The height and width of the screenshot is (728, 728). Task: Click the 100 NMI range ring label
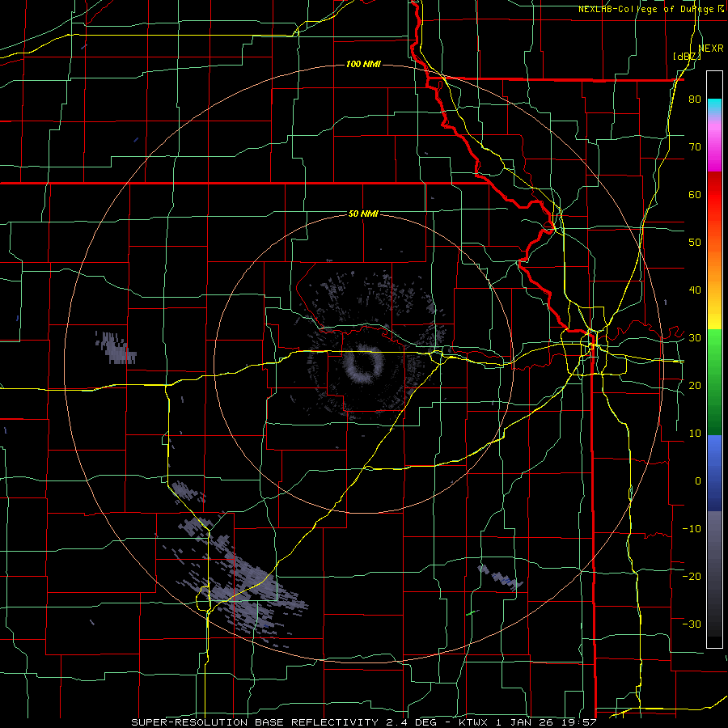tap(363, 64)
